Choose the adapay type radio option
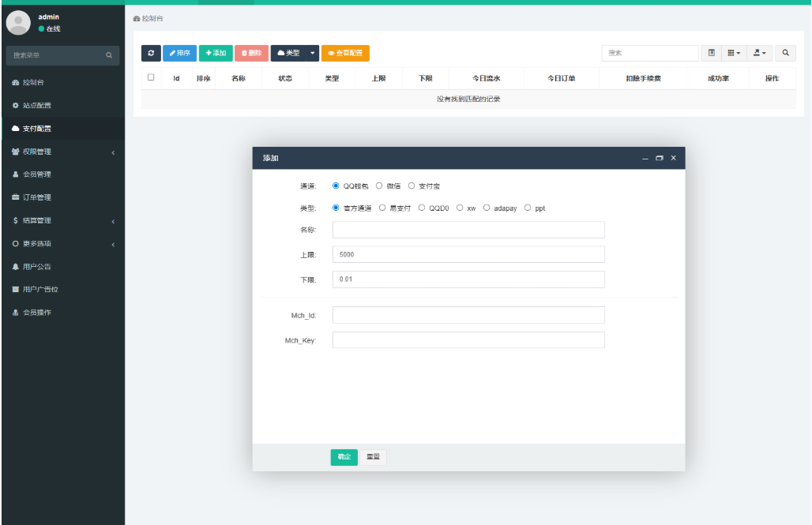This screenshot has height=525, width=812. 487,208
